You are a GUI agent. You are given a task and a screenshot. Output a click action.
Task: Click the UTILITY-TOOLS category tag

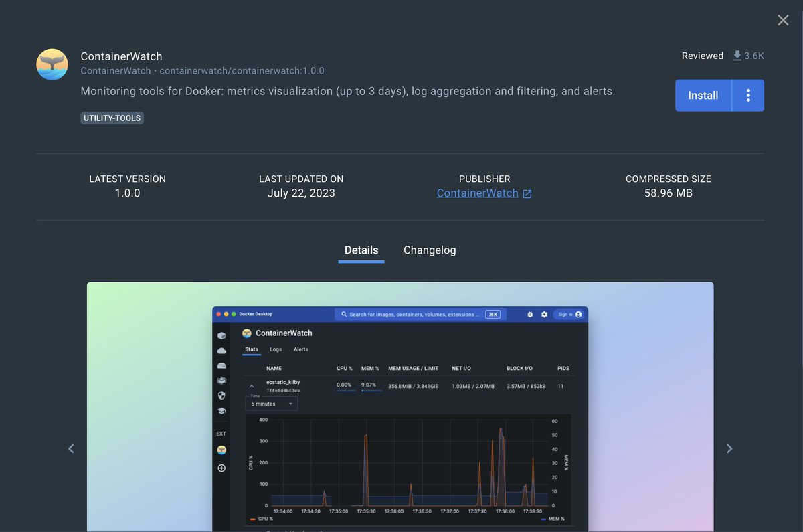112,118
